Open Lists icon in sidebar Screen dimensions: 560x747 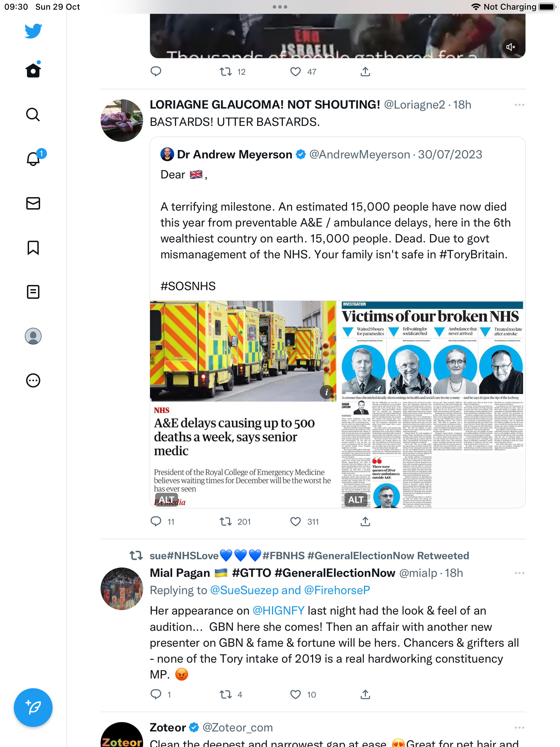[33, 292]
